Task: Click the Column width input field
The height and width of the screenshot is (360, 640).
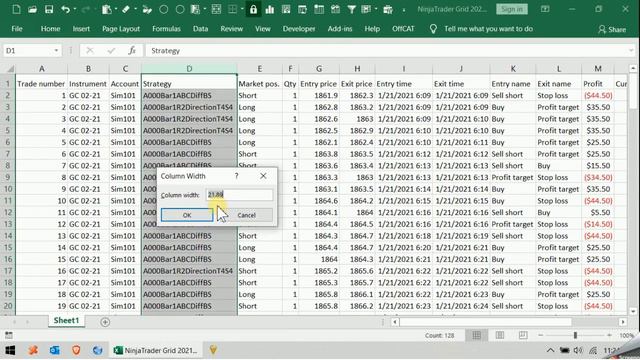Action: pos(239,195)
